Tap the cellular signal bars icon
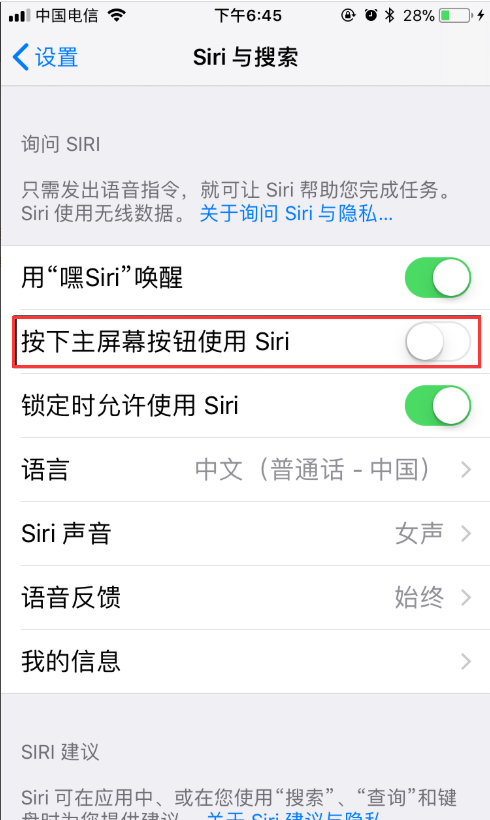490x820 pixels. pos(20,16)
